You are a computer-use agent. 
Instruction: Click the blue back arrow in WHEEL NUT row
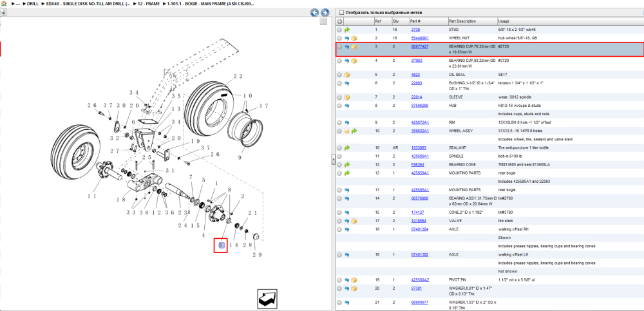click(x=347, y=38)
